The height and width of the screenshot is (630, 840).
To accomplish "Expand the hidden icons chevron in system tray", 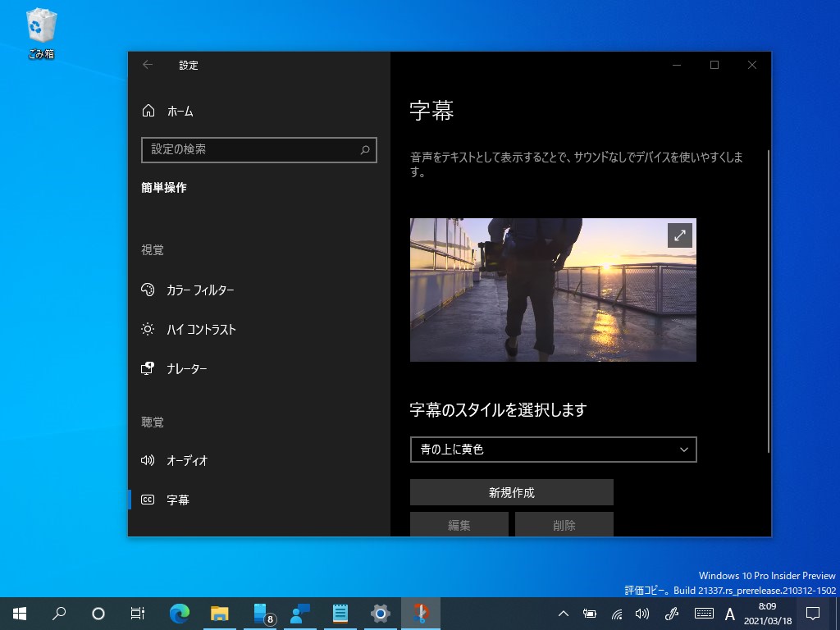I will 563,613.
